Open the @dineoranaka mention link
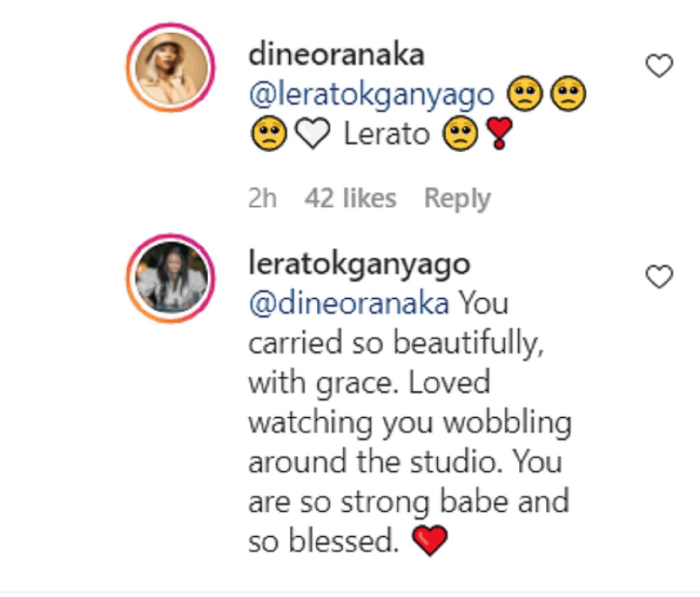Image resolution: width=700 pixels, height=597 pixels. click(349, 303)
